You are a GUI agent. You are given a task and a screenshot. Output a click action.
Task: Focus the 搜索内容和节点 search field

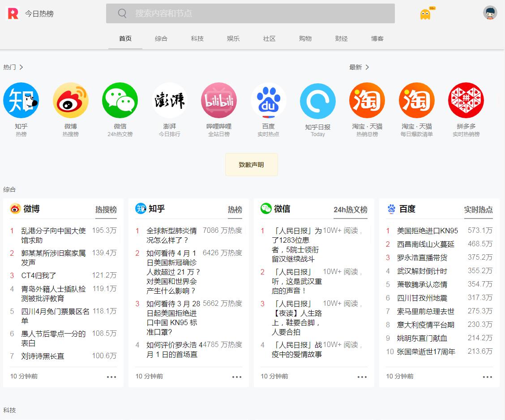click(250, 13)
